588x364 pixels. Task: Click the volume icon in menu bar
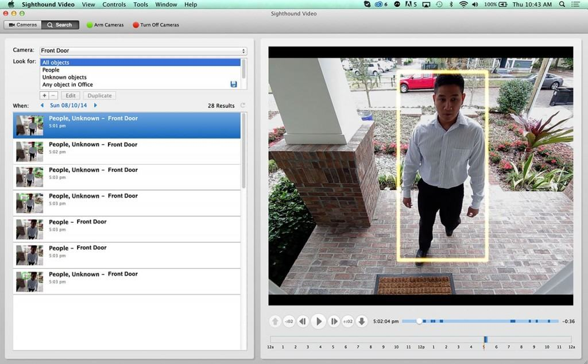tap(475, 5)
